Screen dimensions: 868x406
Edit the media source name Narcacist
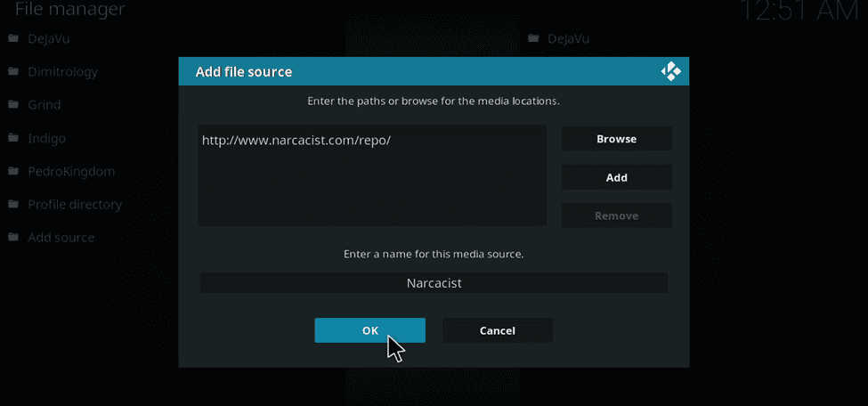click(434, 283)
